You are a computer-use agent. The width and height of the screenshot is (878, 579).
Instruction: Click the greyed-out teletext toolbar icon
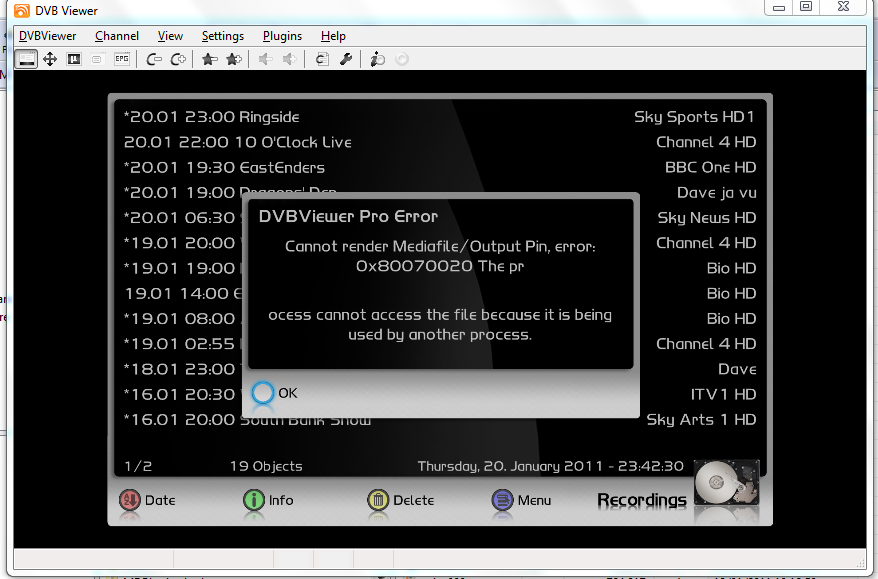coord(97,59)
